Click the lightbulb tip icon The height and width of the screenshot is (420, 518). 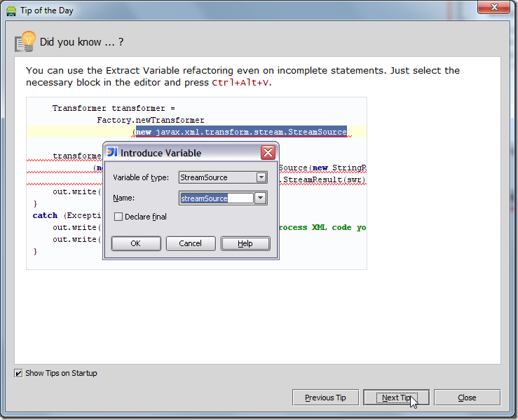[x=25, y=41]
